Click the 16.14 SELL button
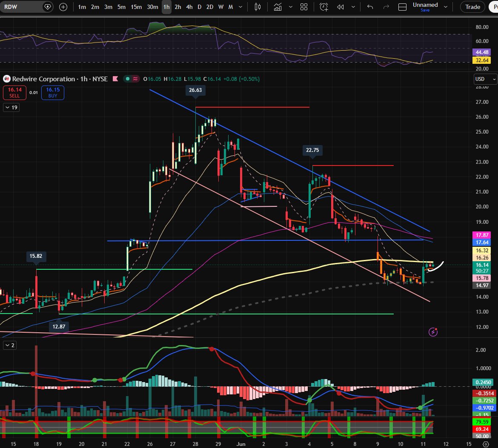This screenshot has width=498, height=448. coord(14,92)
